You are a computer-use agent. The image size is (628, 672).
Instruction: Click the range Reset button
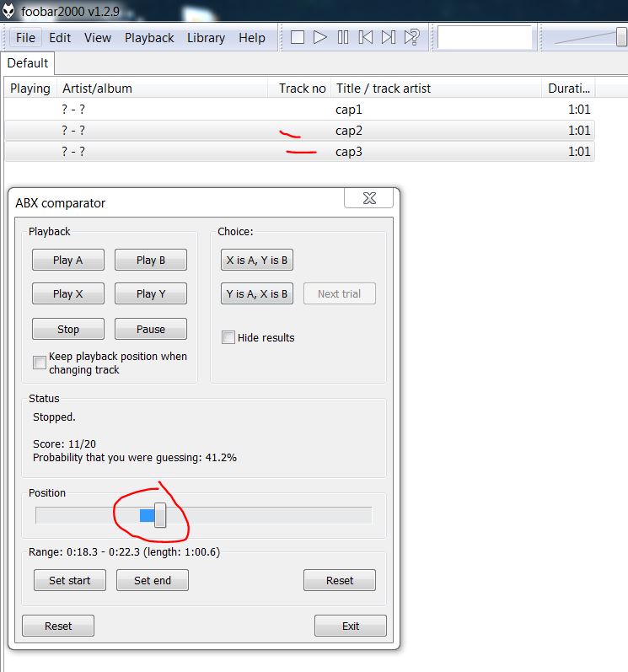340,580
